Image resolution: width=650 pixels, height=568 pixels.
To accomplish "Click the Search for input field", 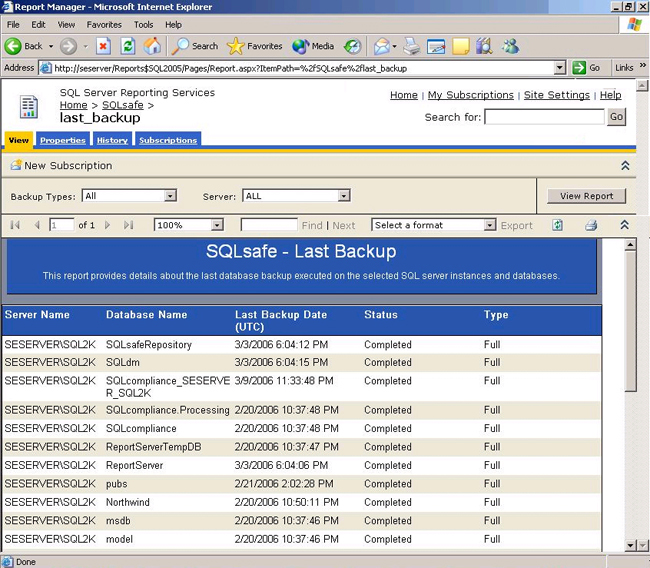I will point(544,117).
